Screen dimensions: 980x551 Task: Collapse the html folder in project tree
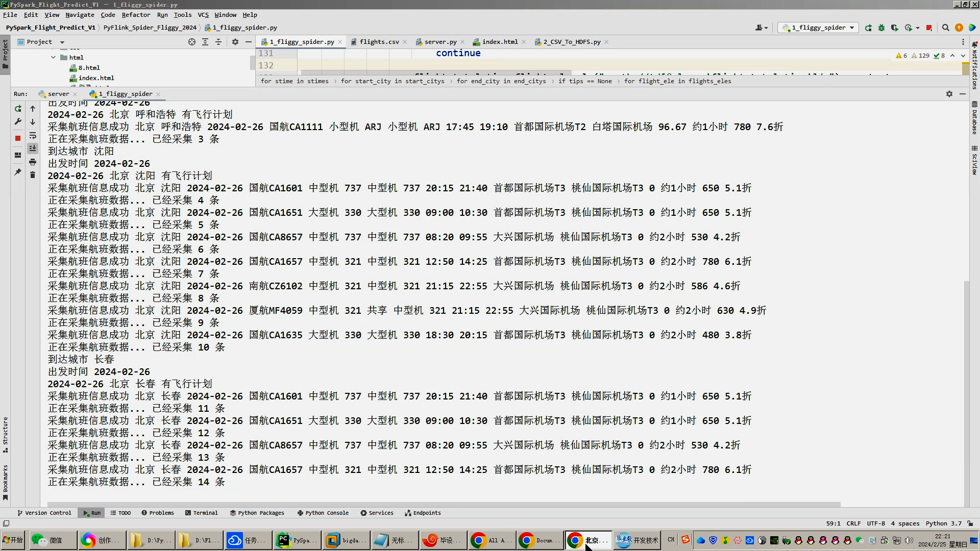pyautogui.click(x=54, y=58)
